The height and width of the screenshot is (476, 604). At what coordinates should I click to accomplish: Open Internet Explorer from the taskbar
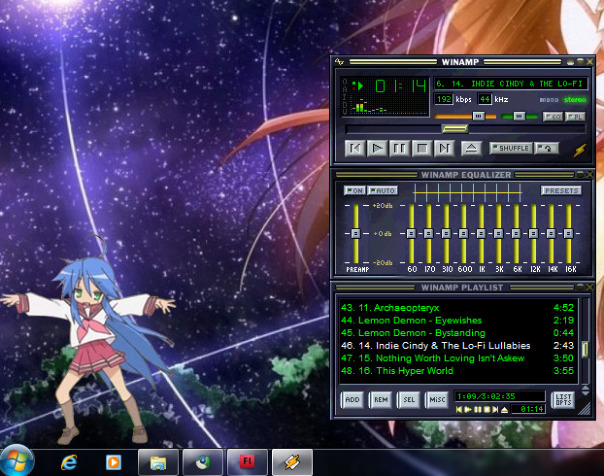(x=69, y=461)
